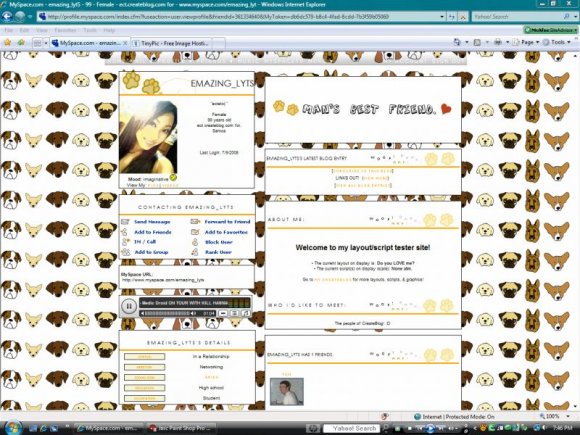The height and width of the screenshot is (435, 580).
Task: Click the browser Back arrow button
Action: click(7, 16)
